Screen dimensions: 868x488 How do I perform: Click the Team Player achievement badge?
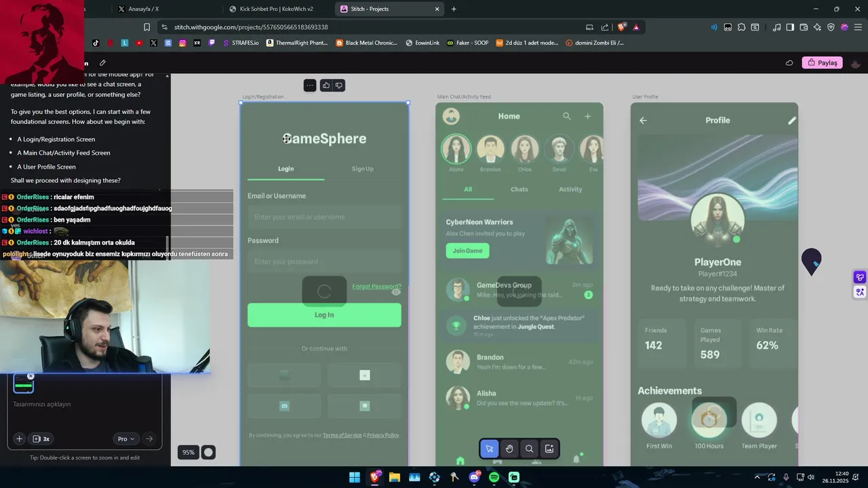click(x=759, y=420)
